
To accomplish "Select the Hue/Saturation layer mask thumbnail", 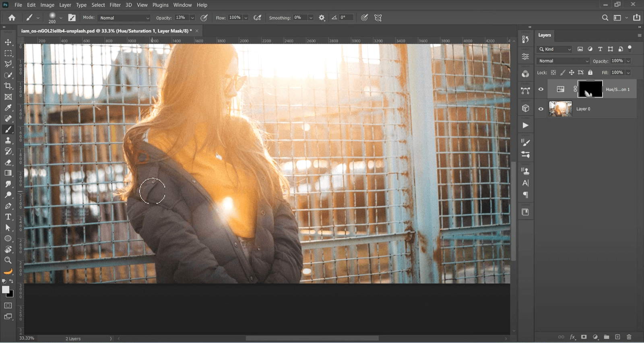I will 590,89.
